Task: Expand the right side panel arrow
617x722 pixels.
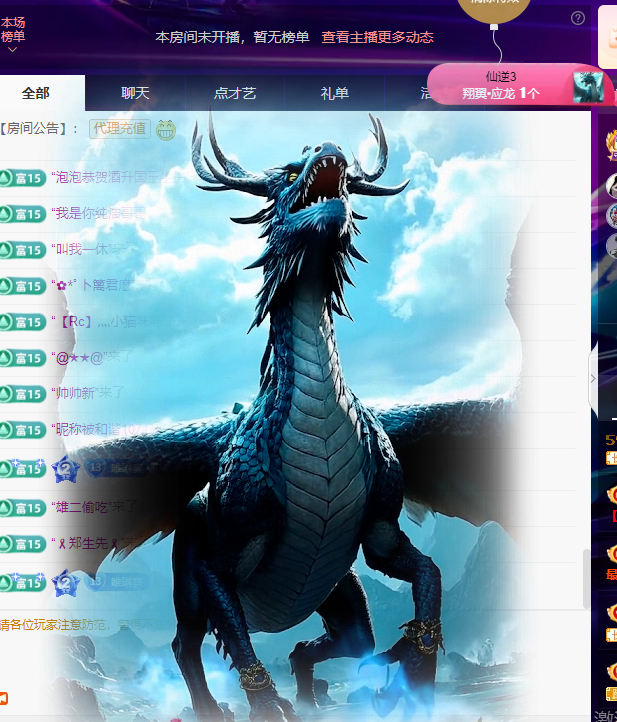Action: (x=593, y=378)
